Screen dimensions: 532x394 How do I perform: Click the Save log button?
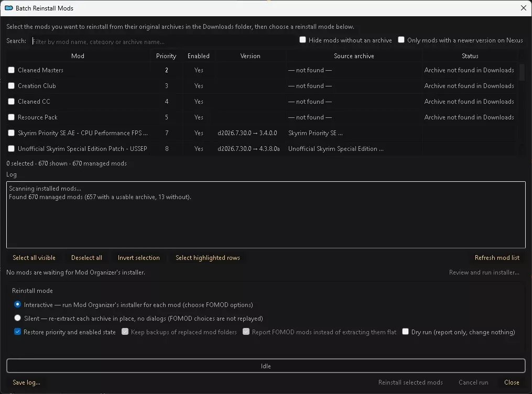click(x=26, y=382)
